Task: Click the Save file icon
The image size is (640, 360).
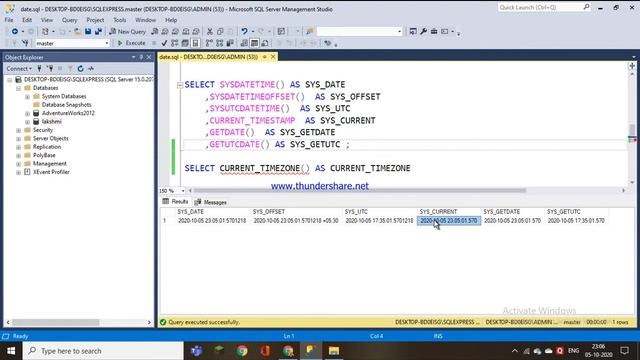Action: [88, 31]
